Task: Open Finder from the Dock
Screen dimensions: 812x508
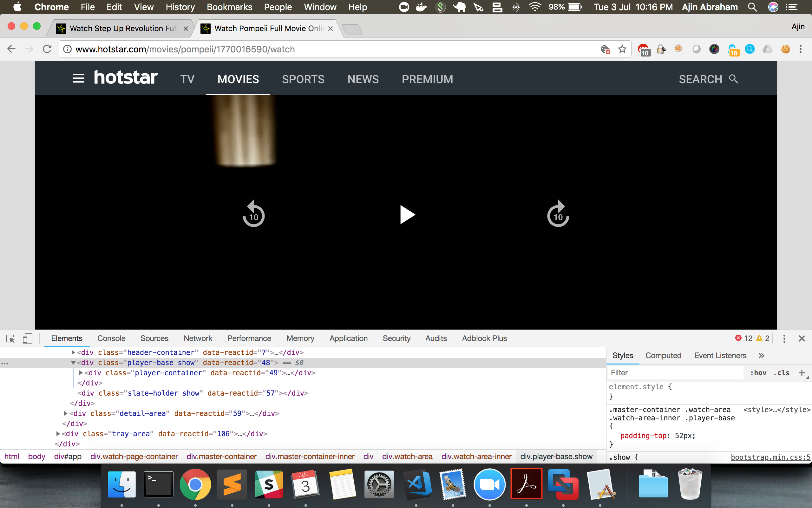Action: [x=122, y=484]
